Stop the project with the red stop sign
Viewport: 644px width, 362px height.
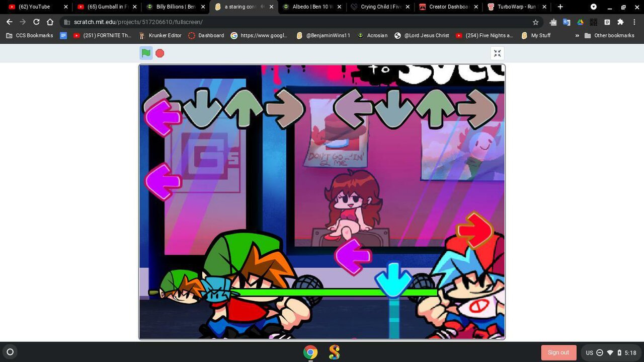160,53
